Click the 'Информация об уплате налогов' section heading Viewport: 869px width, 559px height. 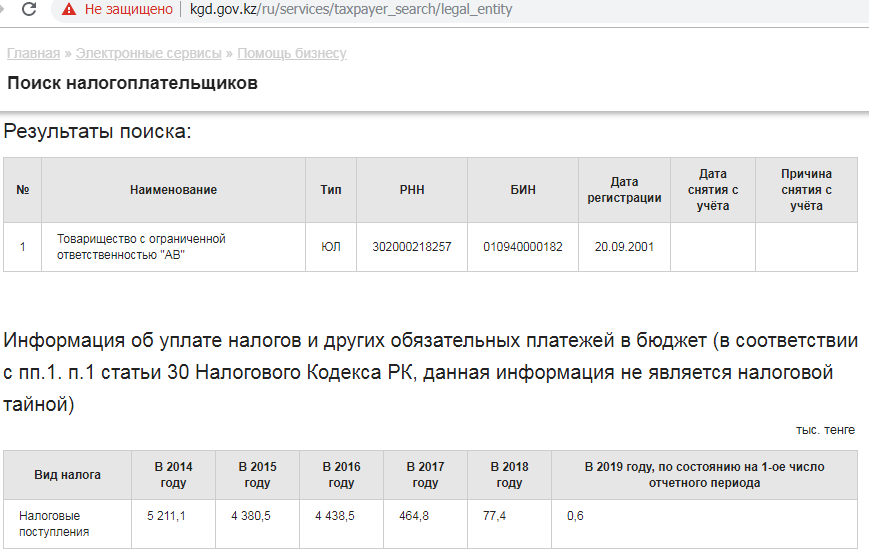point(431,372)
